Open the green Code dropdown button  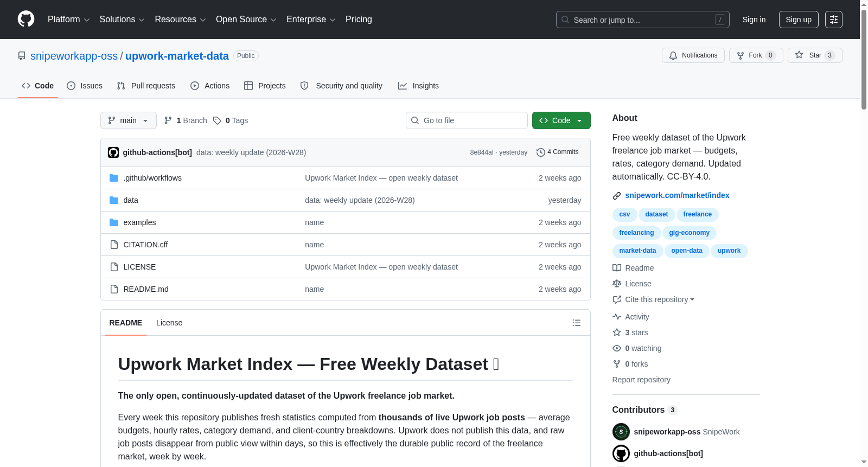(561, 120)
